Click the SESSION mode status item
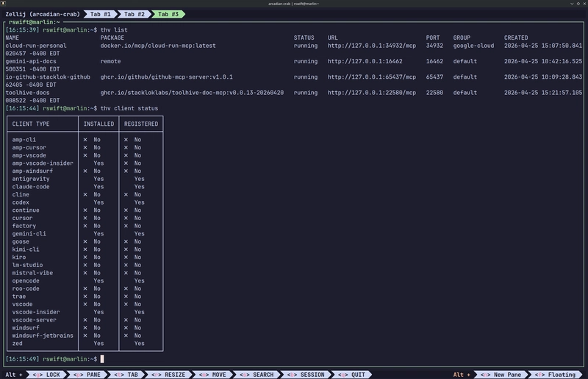The height and width of the screenshot is (379, 588). pyautogui.click(x=306, y=375)
